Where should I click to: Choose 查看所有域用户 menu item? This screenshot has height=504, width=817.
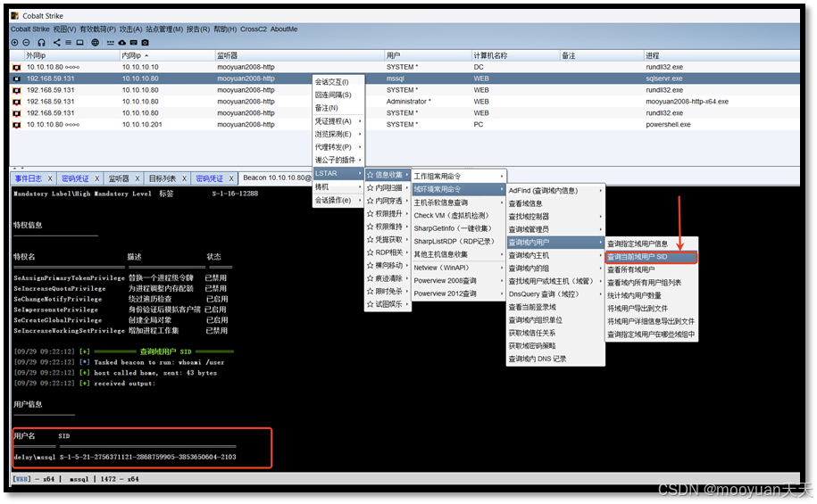(x=651, y=269)
